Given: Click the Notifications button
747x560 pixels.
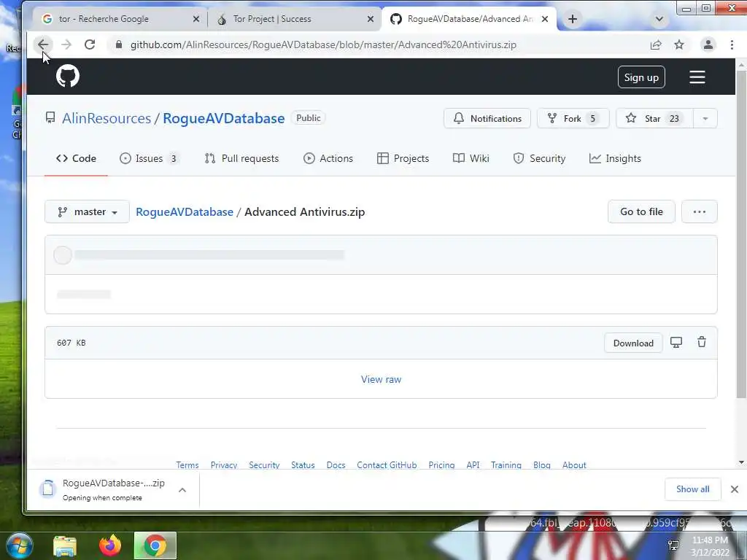Looking at the screenshot, I should (x=487, y=118).
